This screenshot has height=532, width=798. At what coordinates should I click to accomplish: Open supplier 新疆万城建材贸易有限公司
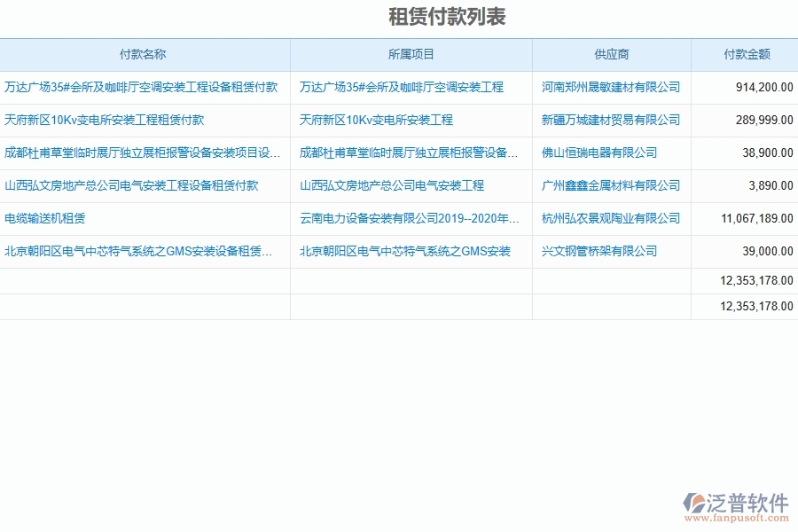[611, 120]
